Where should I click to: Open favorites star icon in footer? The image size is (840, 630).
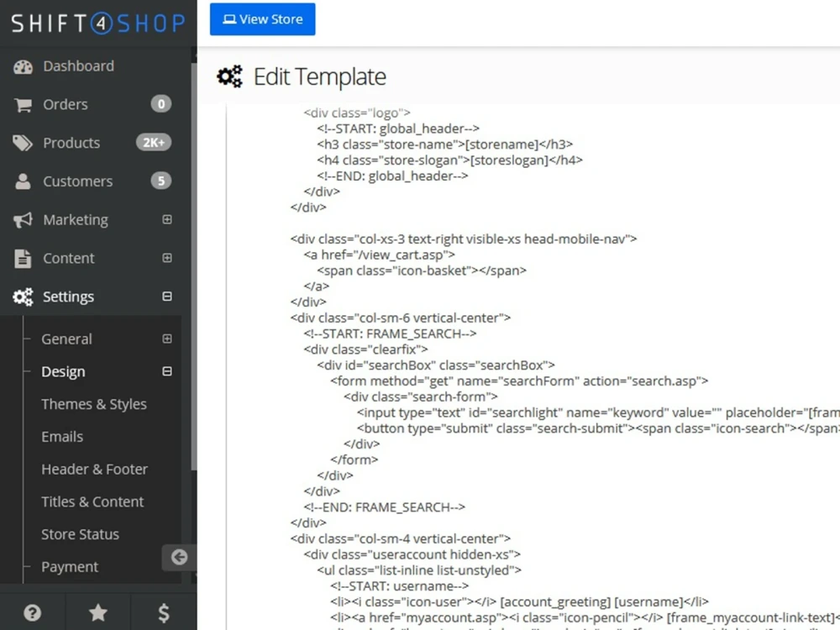tap(98, 612)
